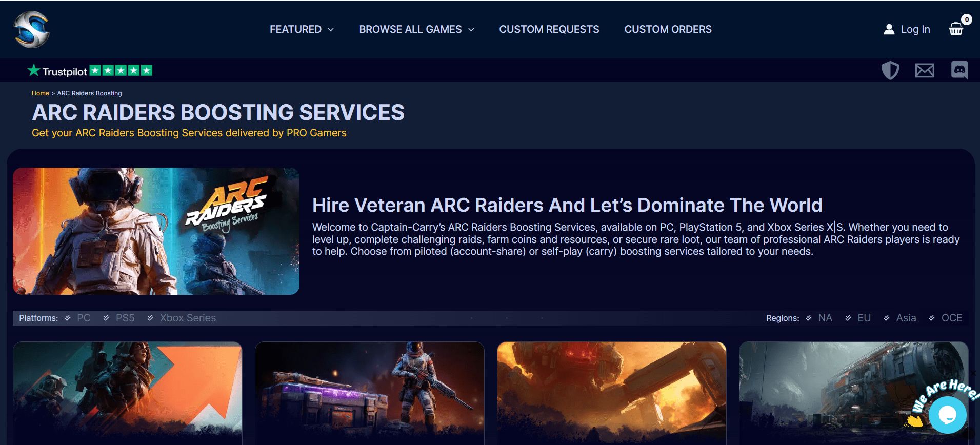980x445 pixels.
Task: Open the Discord icon link
Action: (x=959, y=70)
